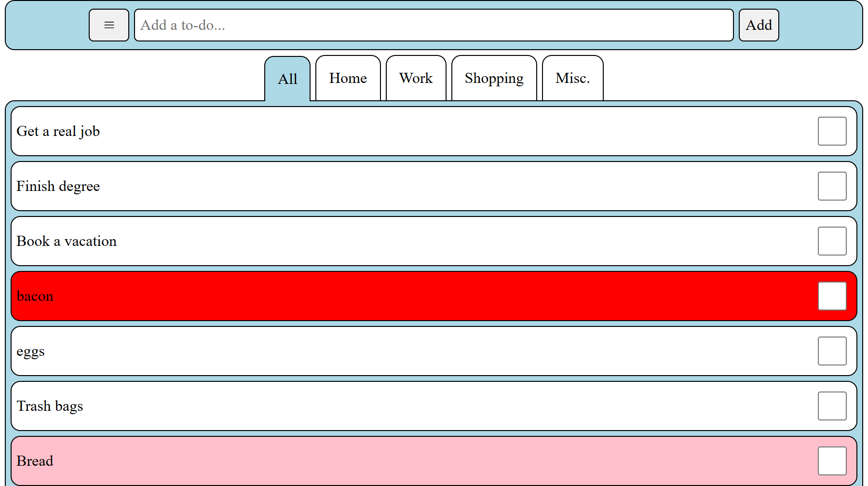This screenshot has height=486, width=868.
Task: Click the Get a real job item
Action: 434,131
